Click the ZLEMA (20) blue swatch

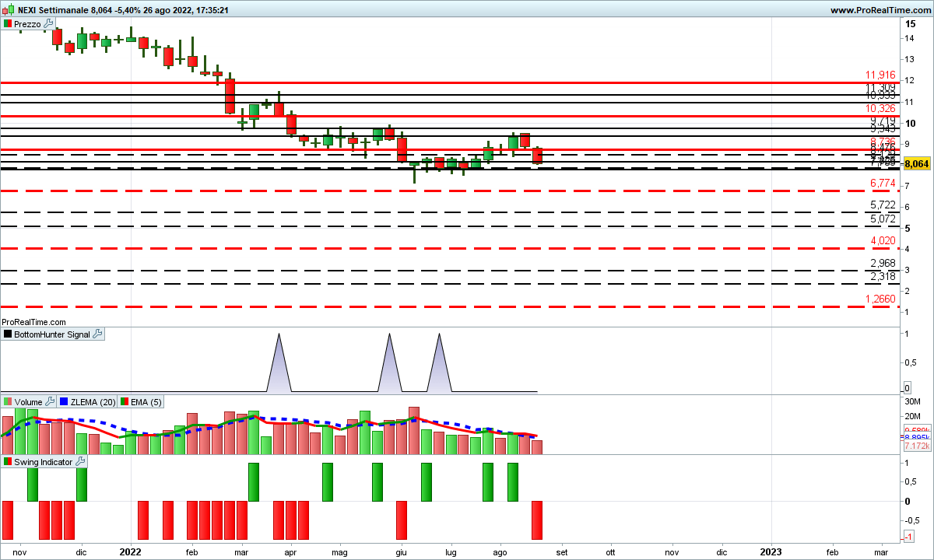(x=64, y=401)
